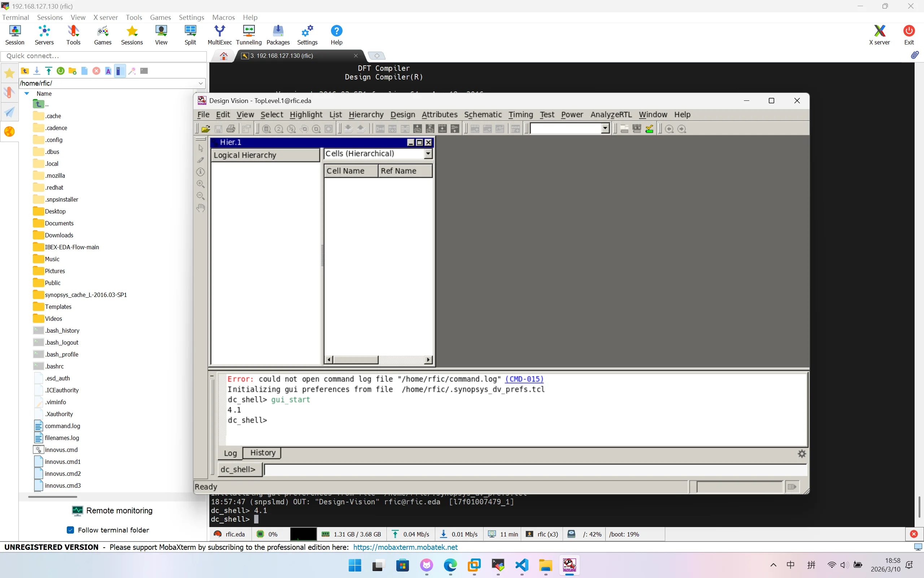This screenshot has width=924, height=578.
Task: Open the Packages manager
Action: tap(278, 35)
